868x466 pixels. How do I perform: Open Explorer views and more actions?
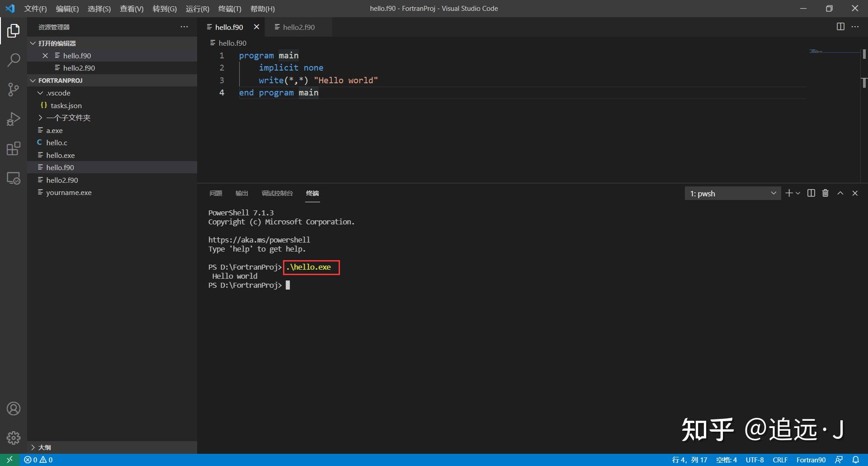point(184,27)
